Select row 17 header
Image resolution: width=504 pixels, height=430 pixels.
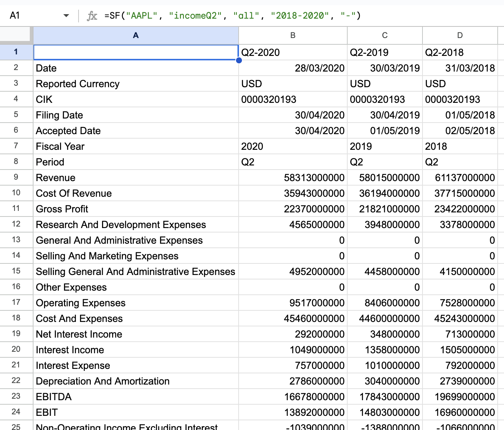(16, 302)
